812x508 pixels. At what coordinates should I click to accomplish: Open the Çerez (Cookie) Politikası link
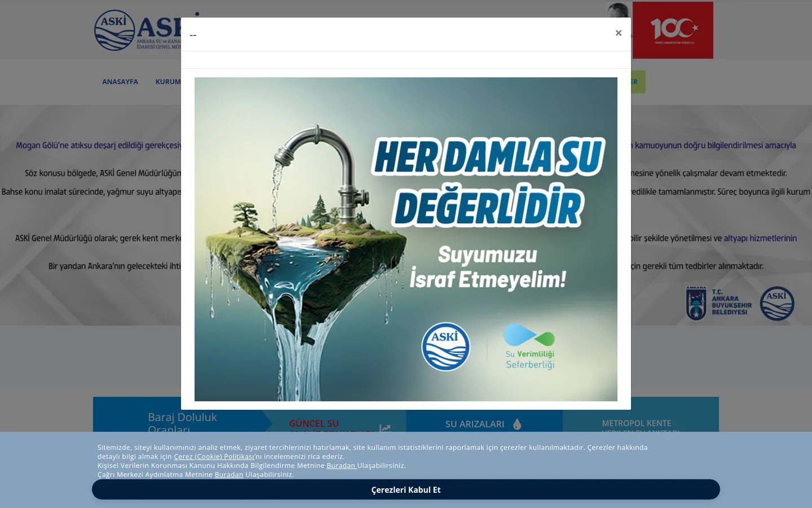[x=214, y=457]
